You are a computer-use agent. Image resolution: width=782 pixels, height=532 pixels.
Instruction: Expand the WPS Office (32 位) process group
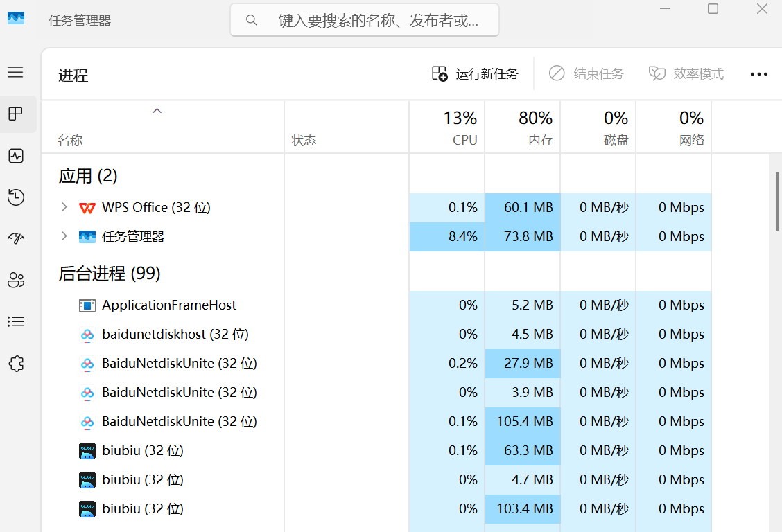tap(64, 206)
